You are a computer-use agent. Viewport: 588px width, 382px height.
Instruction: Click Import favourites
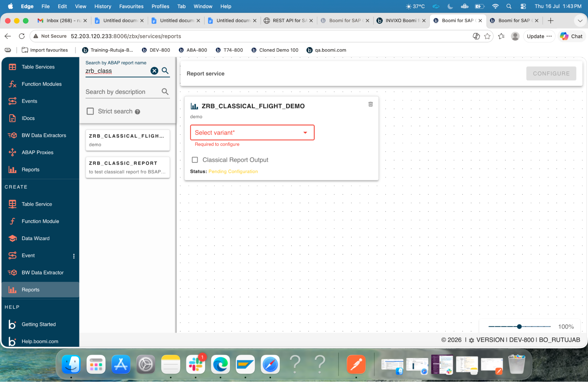tap(45, 50)
